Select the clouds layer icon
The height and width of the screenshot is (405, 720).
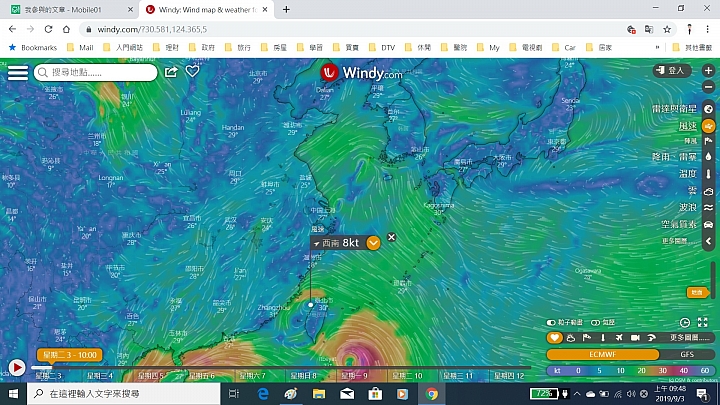(x=709, y=191)
